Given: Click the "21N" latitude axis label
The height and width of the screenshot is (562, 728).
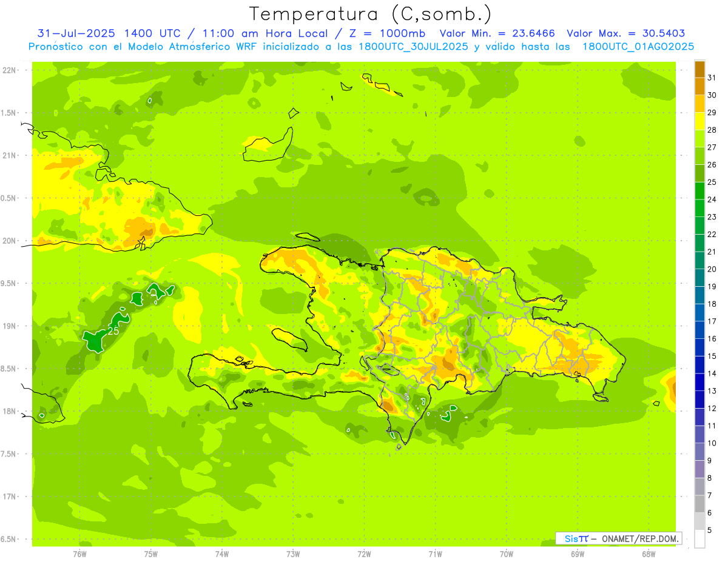Looking at the screenshot, I should (x=9, y=155).
